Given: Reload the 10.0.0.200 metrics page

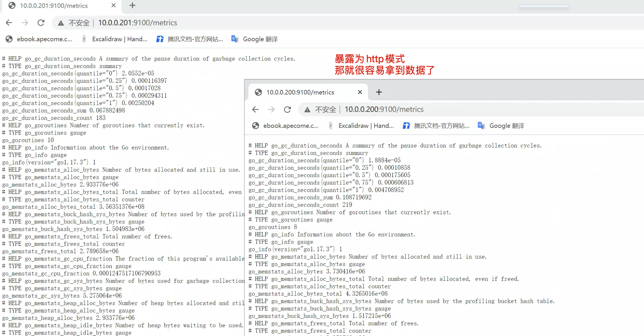Looking at the screenshot, I should [x=287, y=109].
